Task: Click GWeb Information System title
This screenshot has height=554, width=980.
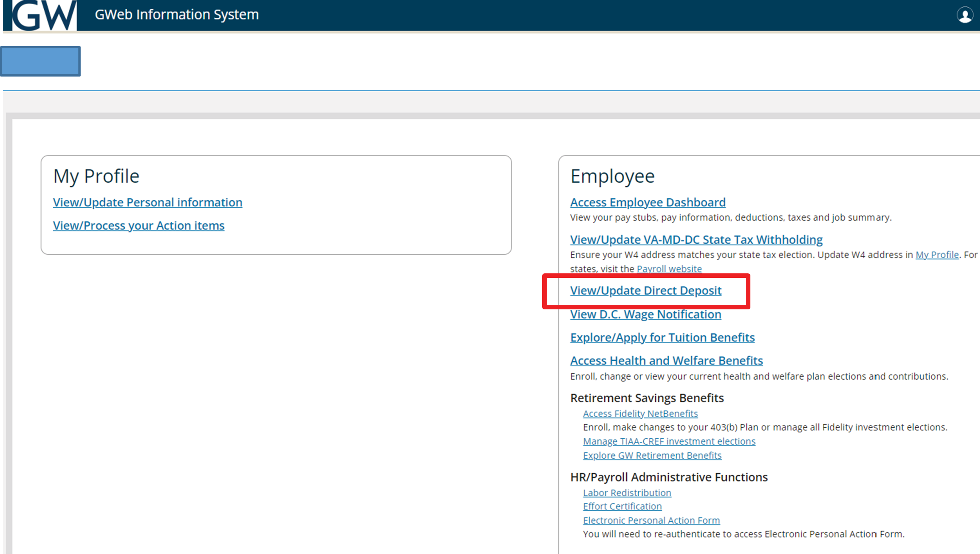Action: click(176, 15)
